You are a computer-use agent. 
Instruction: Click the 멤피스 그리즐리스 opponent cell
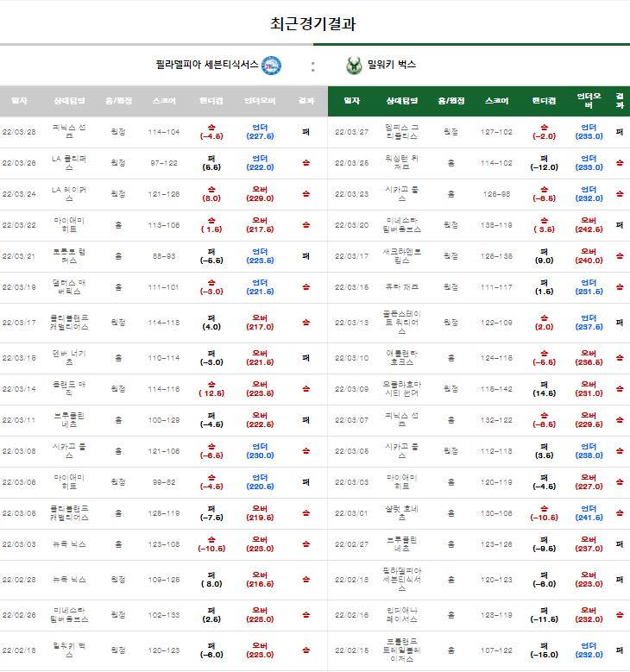click(x=402, y=132)
